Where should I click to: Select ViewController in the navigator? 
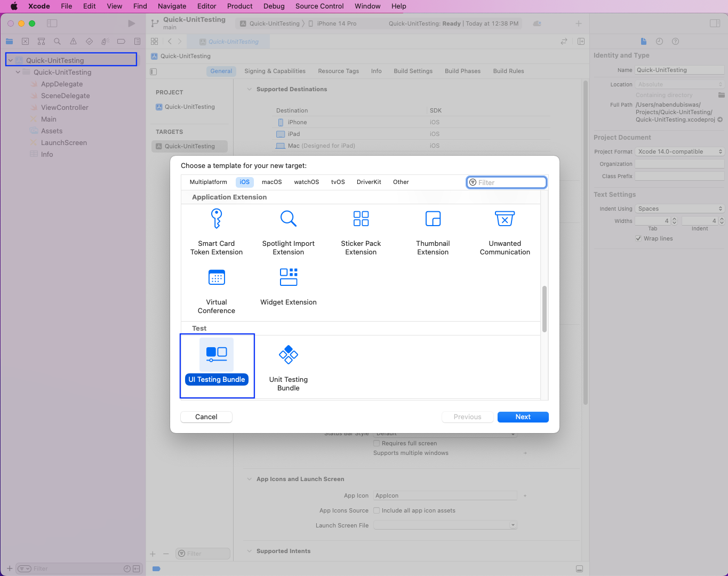pyautogui.click(x=65, y=107)
